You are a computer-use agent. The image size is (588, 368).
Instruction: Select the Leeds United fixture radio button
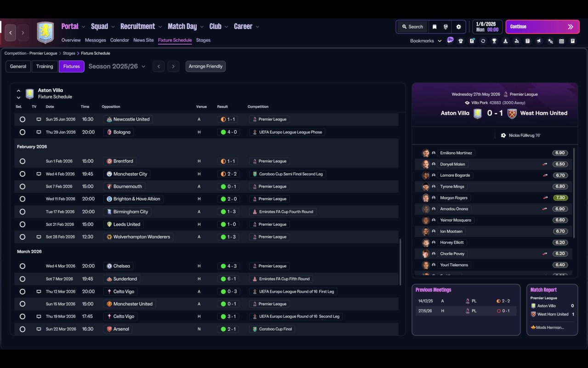pos(23,224)
